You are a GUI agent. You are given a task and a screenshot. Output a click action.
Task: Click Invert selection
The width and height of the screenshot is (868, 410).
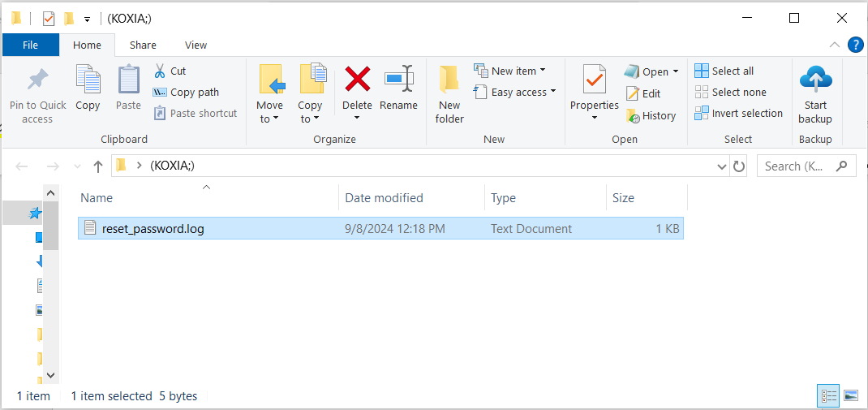point(738,113)
